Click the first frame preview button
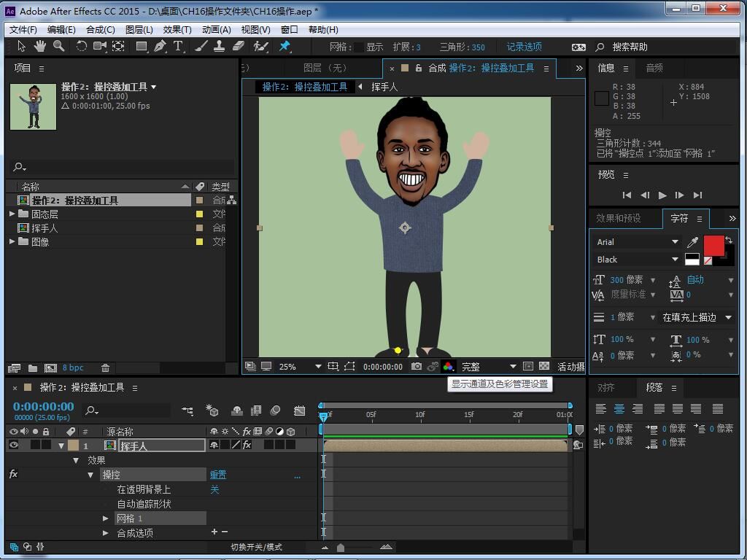The height and width of the screenshot is (560, 747). tap(627, 195)
